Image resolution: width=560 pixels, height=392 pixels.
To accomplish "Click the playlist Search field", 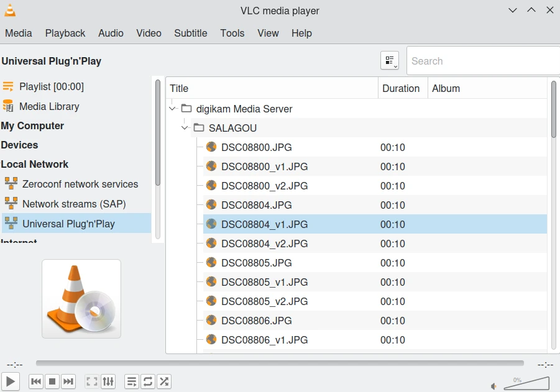I will pyautogui.click(x=482, y=61).
